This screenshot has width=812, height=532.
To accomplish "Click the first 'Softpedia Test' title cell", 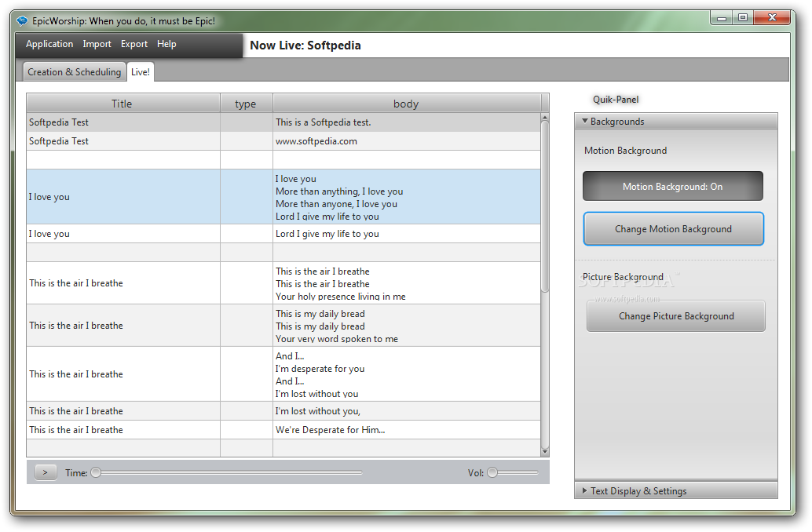I will point(123,122).
